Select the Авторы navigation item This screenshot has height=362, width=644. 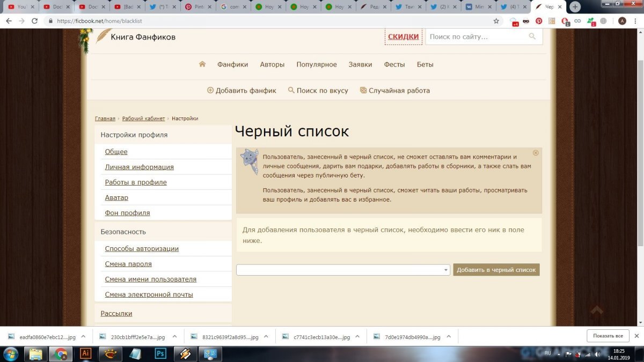coord(272,64)
